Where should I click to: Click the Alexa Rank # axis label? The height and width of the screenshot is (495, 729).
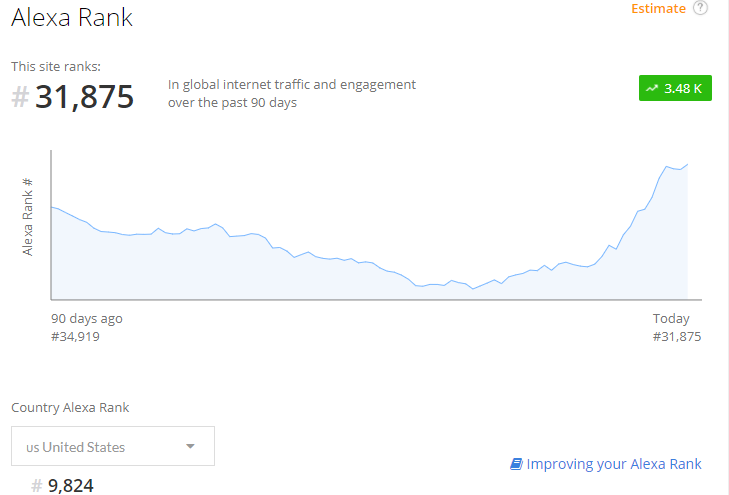pyautogui.click(x=28, y=217)
